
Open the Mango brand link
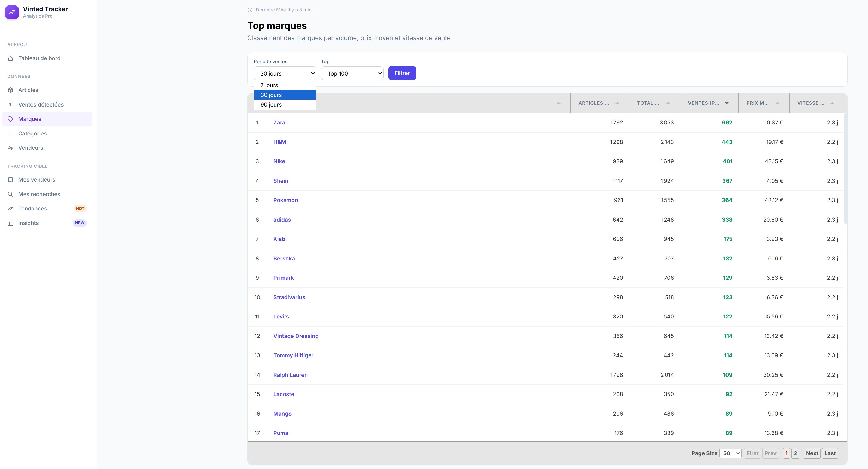click(282, 414)
